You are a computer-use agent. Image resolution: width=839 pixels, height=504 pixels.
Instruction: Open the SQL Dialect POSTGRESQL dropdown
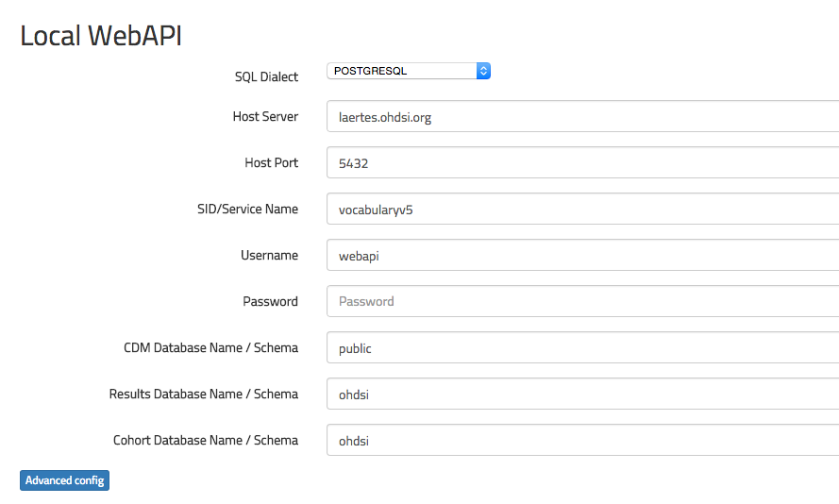coord(408,71)
